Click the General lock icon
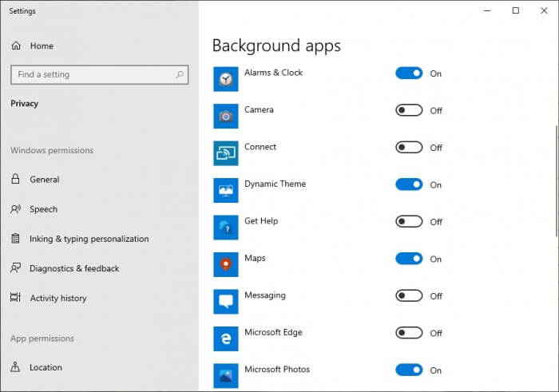The image size is (559, 392). [x=15, y=179]
